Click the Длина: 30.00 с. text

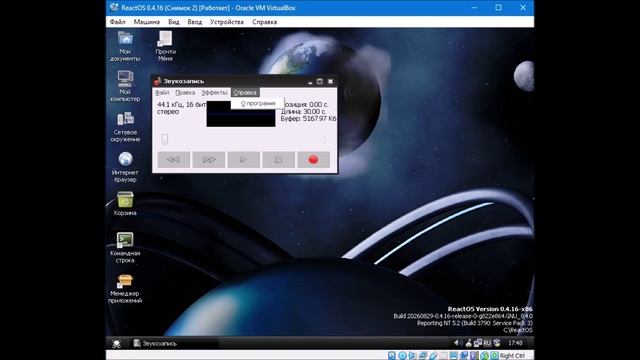pos(303,111)
